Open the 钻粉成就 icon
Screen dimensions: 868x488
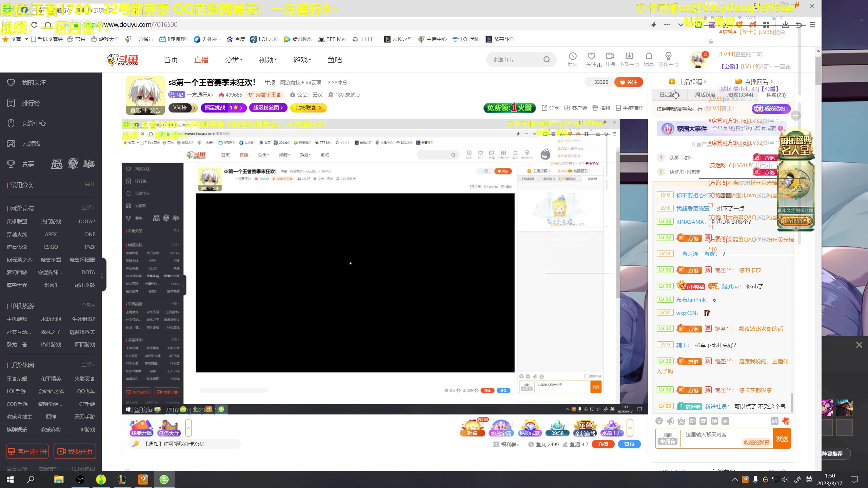[x=530, y=428]
